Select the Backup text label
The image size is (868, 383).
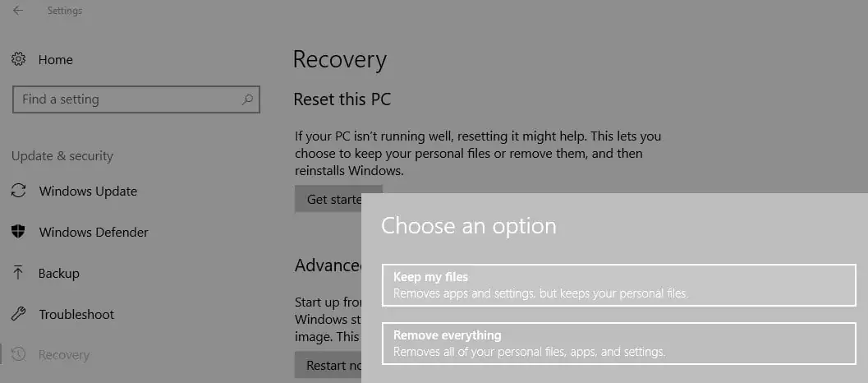[59, 273]
